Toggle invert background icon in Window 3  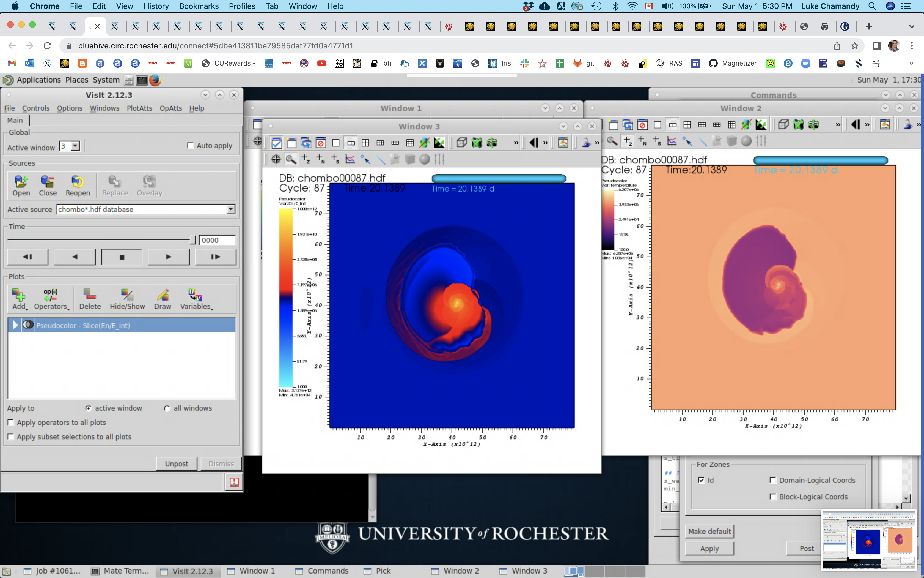(x=439, y=143)
